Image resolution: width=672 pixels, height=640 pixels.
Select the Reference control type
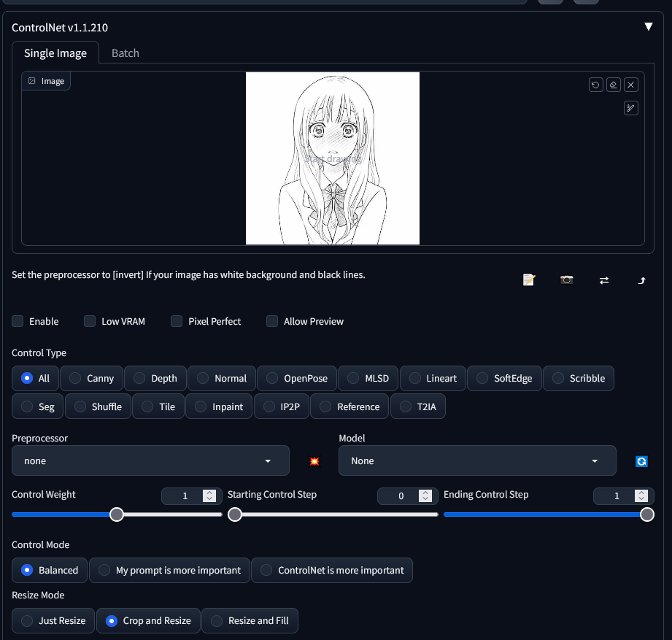click(349, 406)
